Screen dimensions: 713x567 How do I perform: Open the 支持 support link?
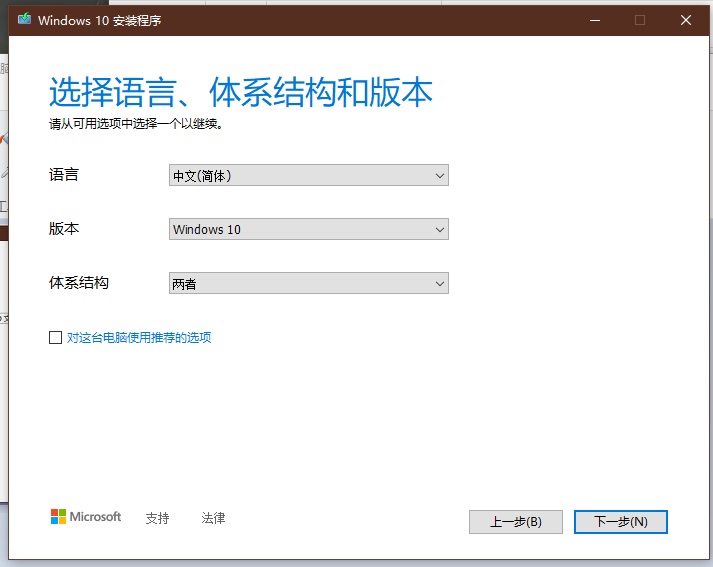click(157, 518)
